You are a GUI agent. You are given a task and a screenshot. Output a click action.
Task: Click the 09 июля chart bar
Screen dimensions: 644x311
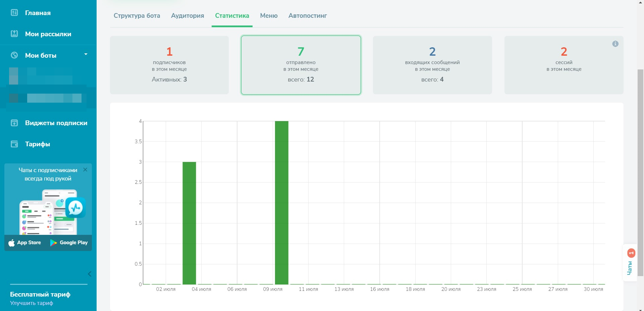[281, 203]
